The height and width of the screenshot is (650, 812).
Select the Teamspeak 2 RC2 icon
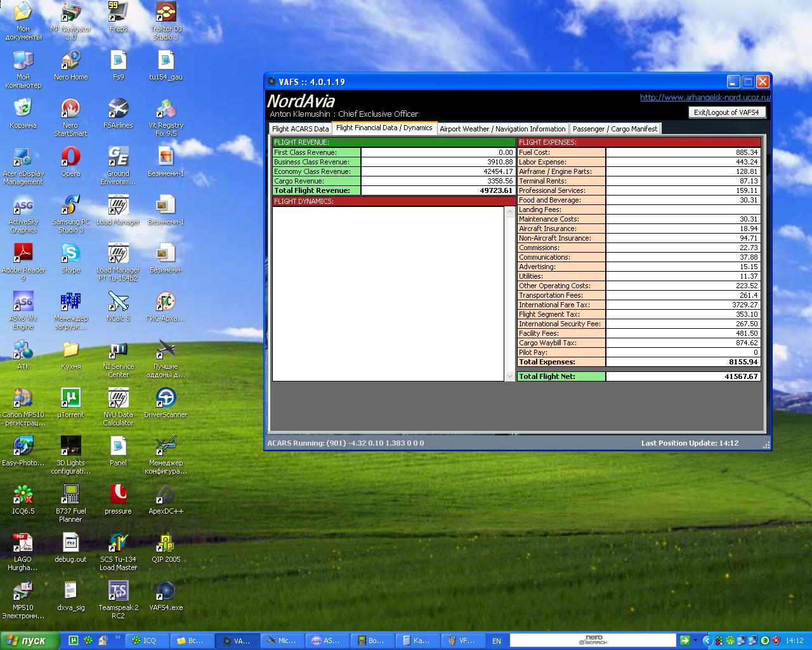[118, 599]
